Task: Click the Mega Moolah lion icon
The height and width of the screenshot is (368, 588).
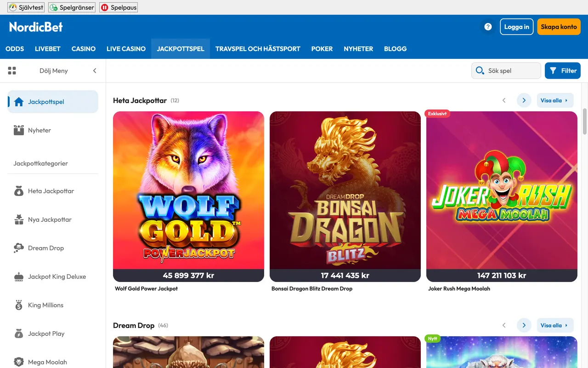Action: click(x=19, y=362)
